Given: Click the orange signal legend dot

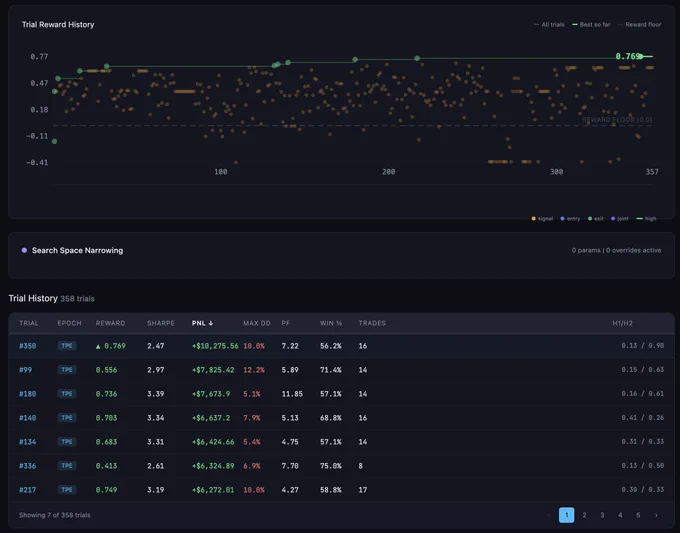Looking at the screenshot, I should tap(533, 219).
